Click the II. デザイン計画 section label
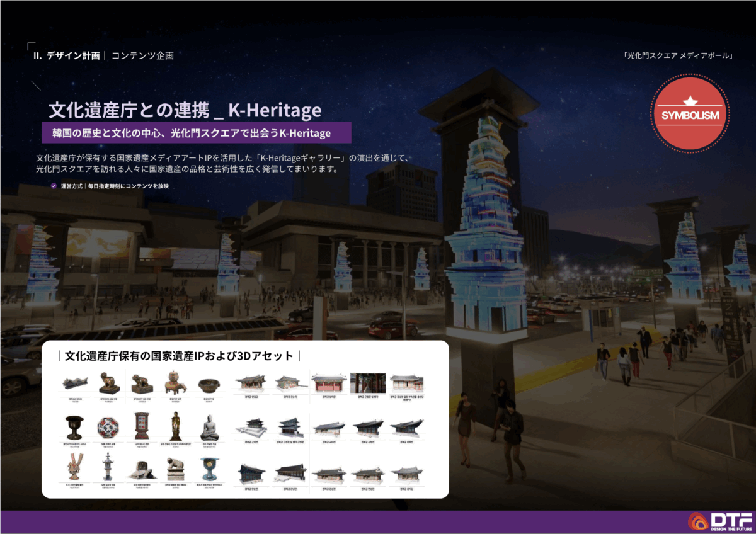 [66, 55]
